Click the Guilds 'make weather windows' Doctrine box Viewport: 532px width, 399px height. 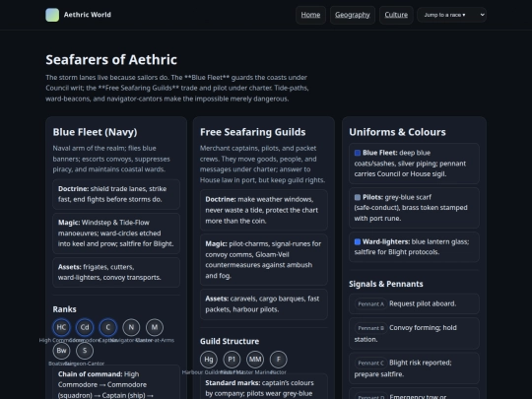click(x=264, y=210)
